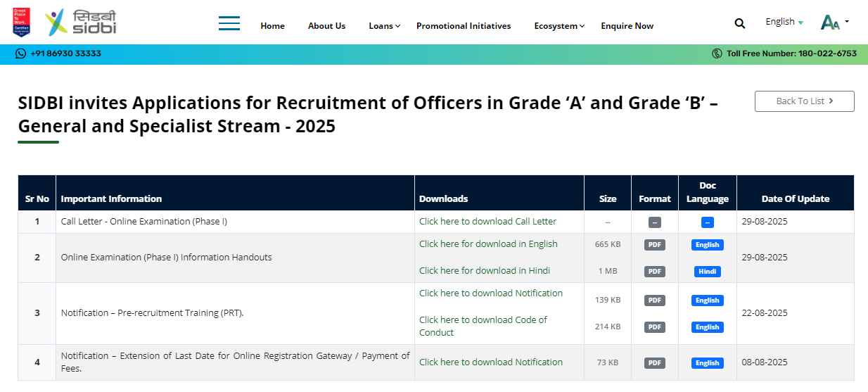This screenshot has height=392, width=868.
Task: Click PDF badge for Code of Conduct
Action: [x=654, y=327]
